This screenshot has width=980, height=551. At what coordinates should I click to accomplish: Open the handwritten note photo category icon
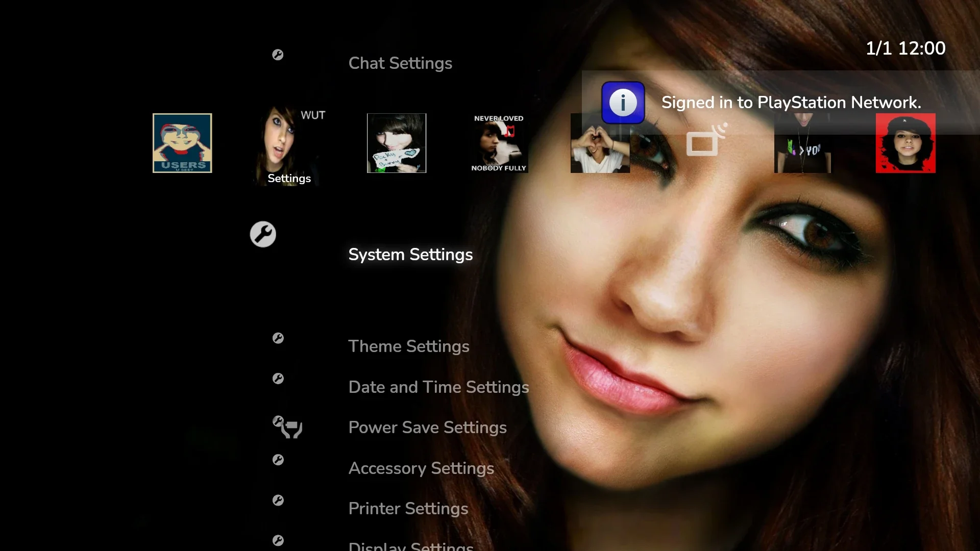click(397, 143)
